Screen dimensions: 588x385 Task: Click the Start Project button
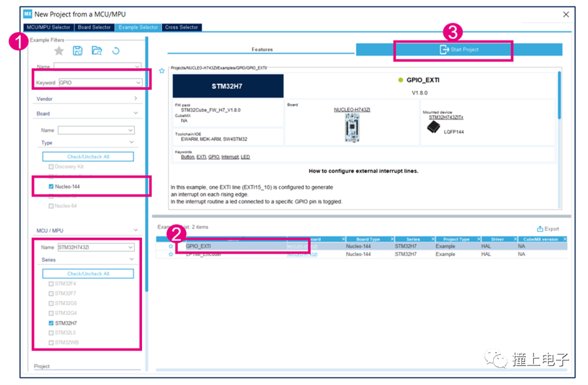point(459,50)
